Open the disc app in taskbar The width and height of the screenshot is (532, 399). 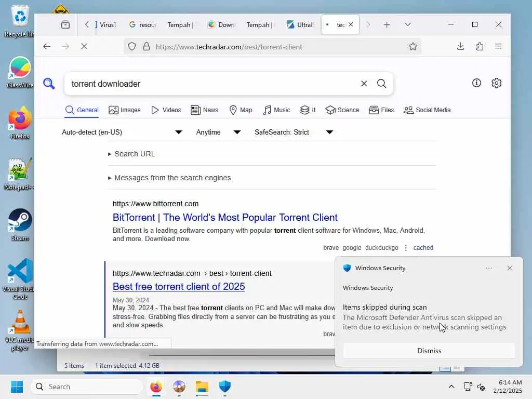(179, 387)
